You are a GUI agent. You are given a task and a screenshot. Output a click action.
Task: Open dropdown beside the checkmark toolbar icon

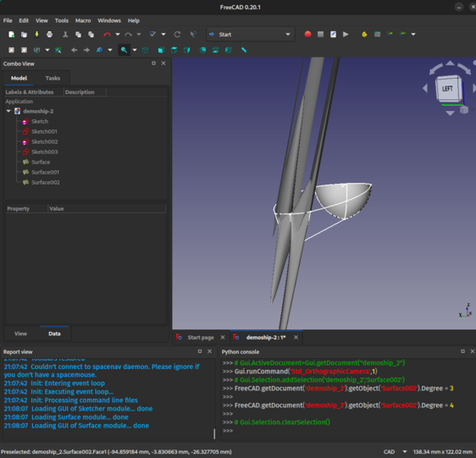coord(163,35)
